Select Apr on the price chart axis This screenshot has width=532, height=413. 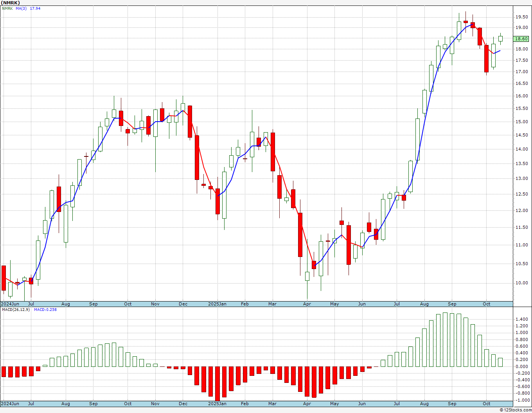[307, 304]
